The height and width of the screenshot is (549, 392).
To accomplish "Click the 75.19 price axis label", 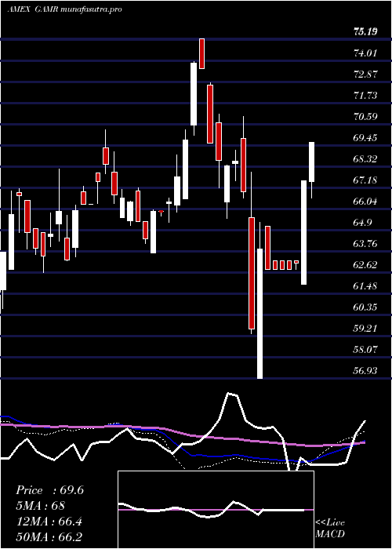I will [365, 32].
